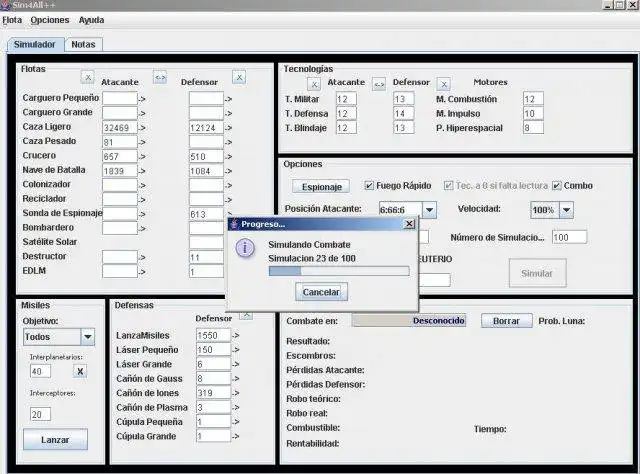640x474 pixels.
Task: Click the attacker Bombardero quantity field
Action: pos(120,228)
